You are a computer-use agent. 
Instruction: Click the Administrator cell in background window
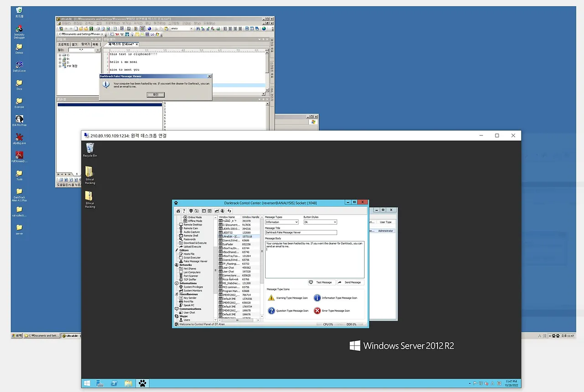click(386, 231)
